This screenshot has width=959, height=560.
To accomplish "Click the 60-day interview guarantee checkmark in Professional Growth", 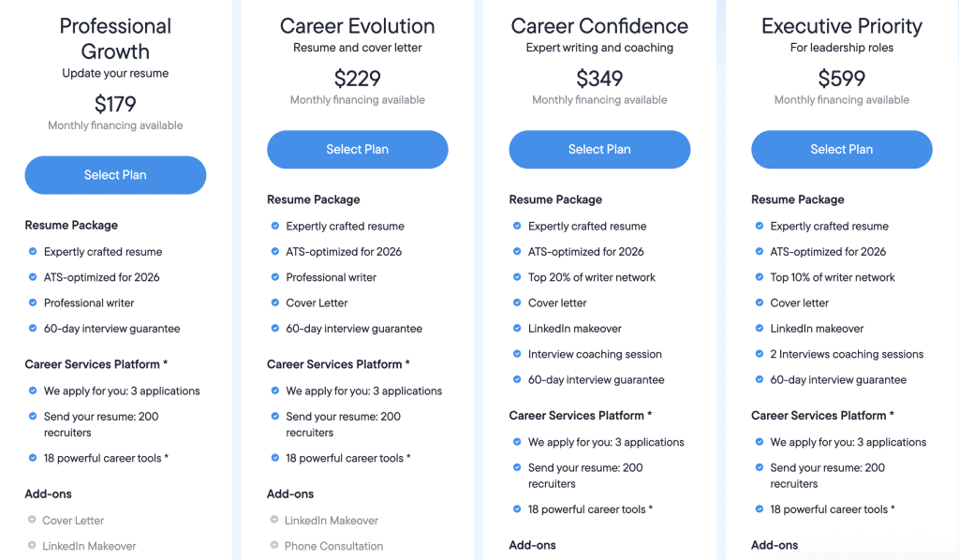I will click(34, 329).
